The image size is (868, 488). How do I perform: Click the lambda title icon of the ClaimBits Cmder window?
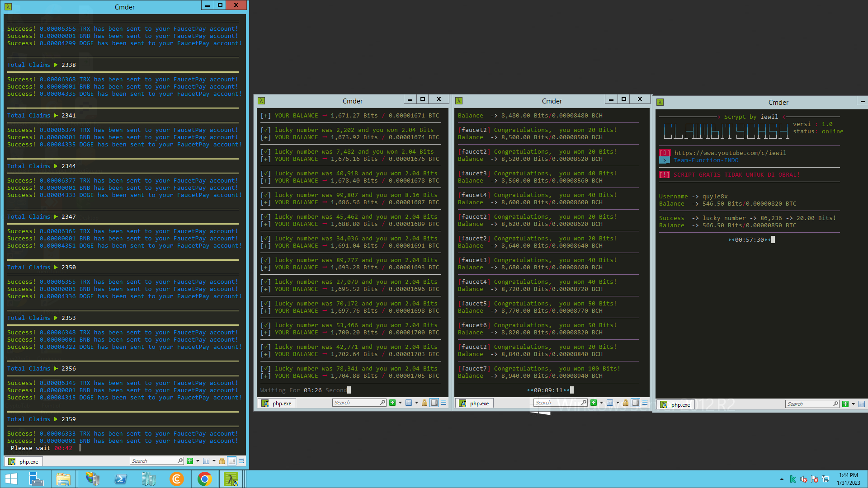[660, 102]
